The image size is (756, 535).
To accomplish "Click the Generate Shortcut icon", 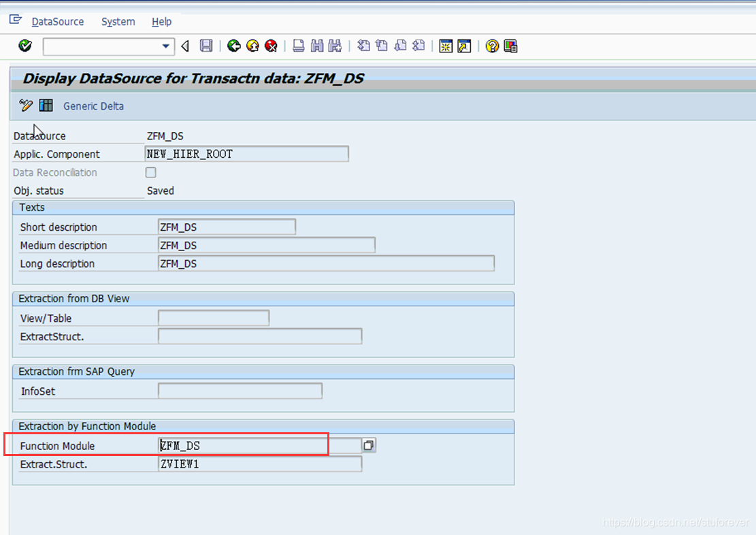I will coord(464,46).
